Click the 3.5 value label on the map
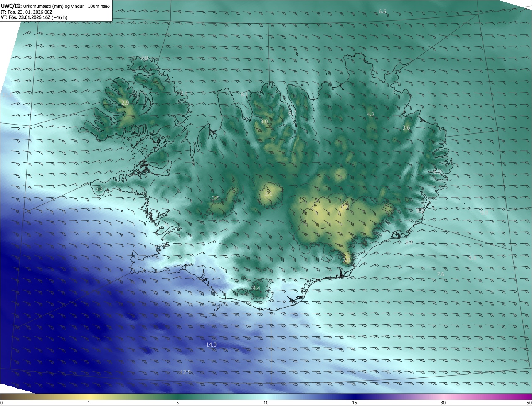 point(216,198)
